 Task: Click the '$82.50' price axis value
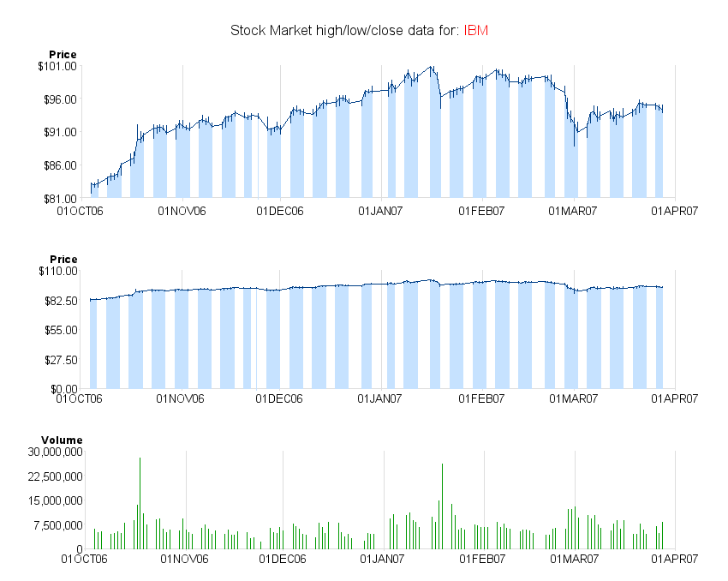61,301
